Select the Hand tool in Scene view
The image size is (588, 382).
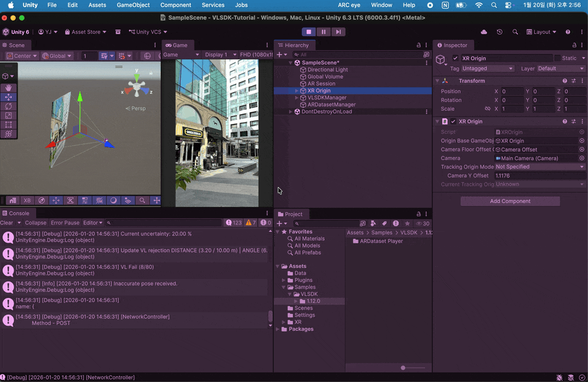coord(9,88)
